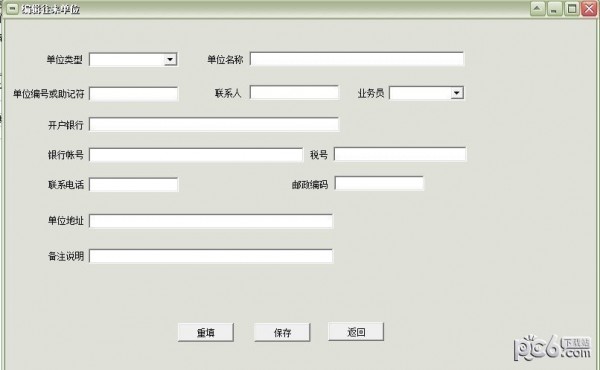Click the roll-up arrow title bar icon
Image resolution: width=600 pixels, height=370 pixels.
537,8
